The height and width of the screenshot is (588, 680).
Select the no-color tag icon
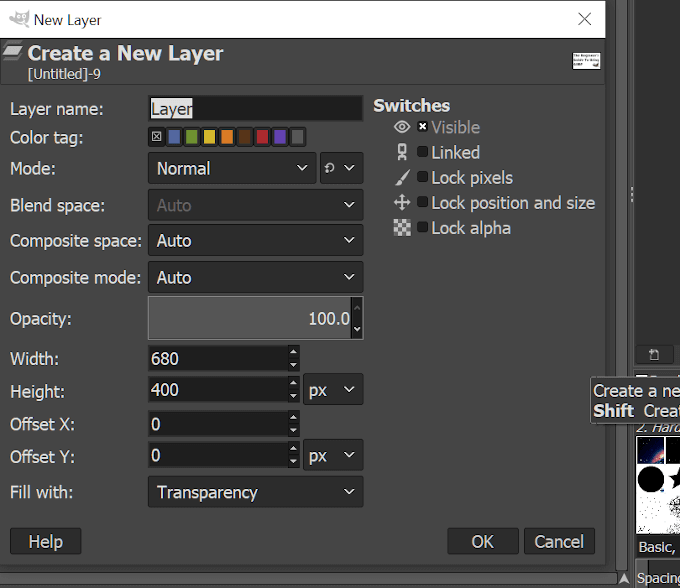tap(157, 137)
